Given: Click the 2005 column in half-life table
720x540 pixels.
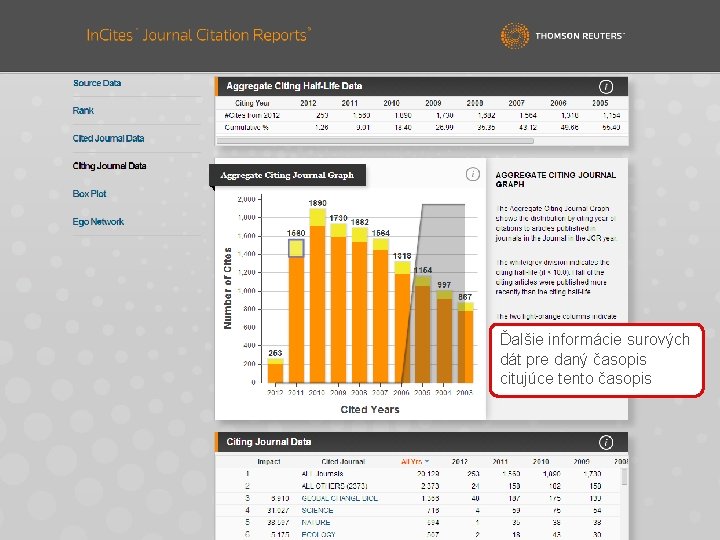Looking at the screenshot, I should [x=600, y=103].
